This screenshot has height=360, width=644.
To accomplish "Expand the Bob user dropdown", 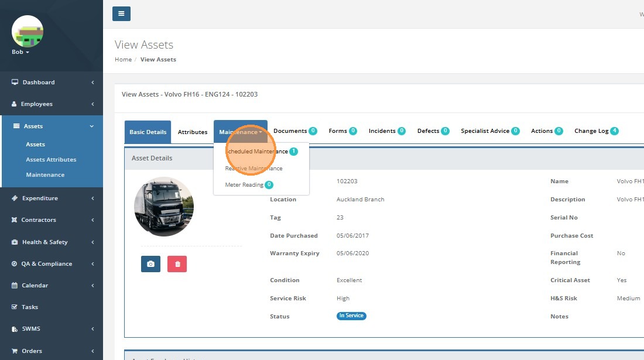I will (20, 52).
